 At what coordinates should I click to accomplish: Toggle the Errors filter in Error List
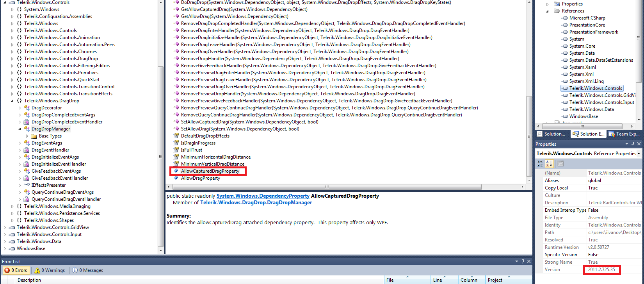[16, 270]
